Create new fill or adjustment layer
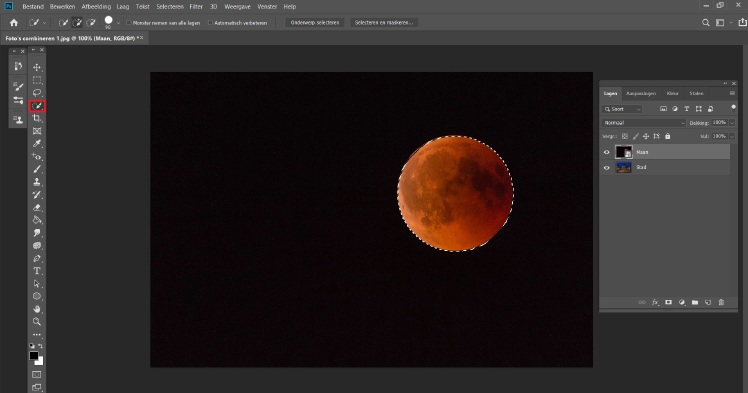The image size is (748, 393). click(682, 302)
